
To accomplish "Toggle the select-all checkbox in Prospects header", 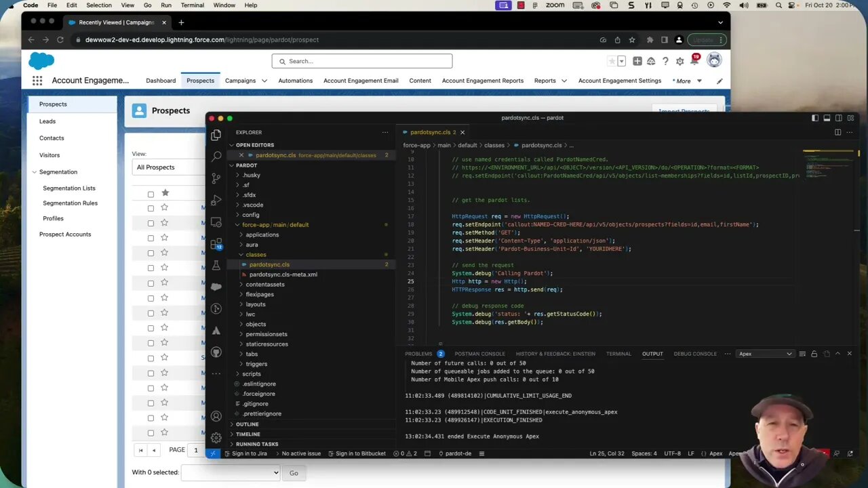I will (151, 194).
